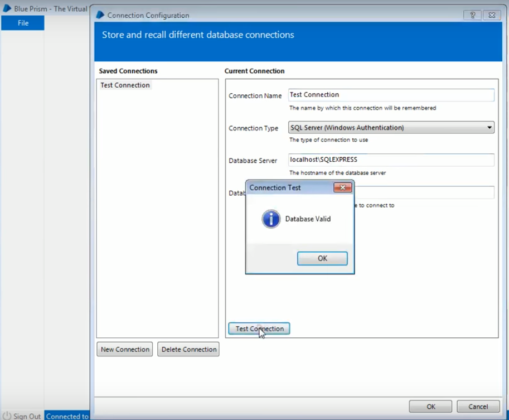Click the 'Connection Type' label
Viewport: 509px width, 420px height.
[x=253, y=128]
